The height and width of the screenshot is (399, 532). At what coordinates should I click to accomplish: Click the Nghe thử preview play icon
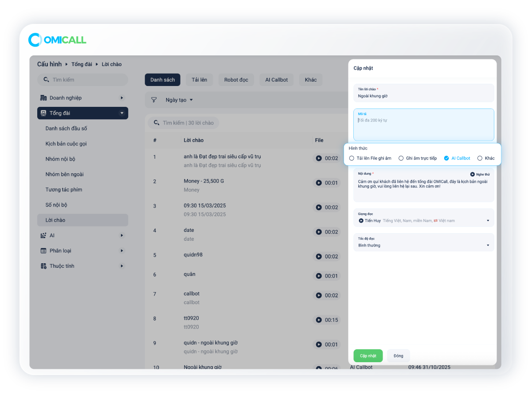(473, 174)
